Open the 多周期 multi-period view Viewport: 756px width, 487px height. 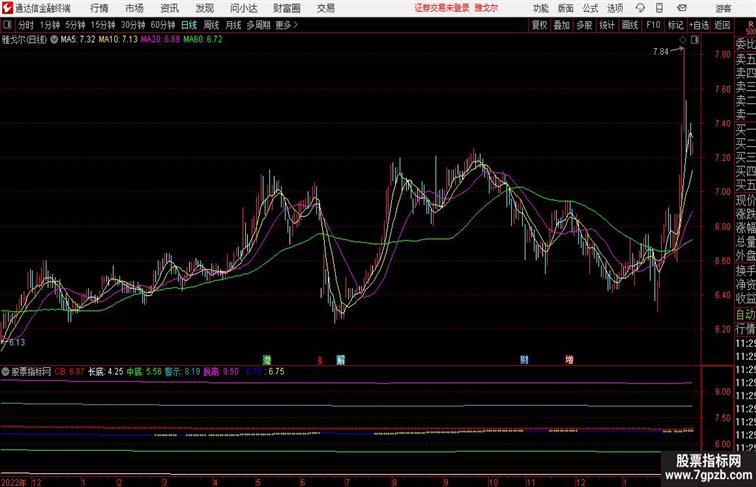[258, 25]
